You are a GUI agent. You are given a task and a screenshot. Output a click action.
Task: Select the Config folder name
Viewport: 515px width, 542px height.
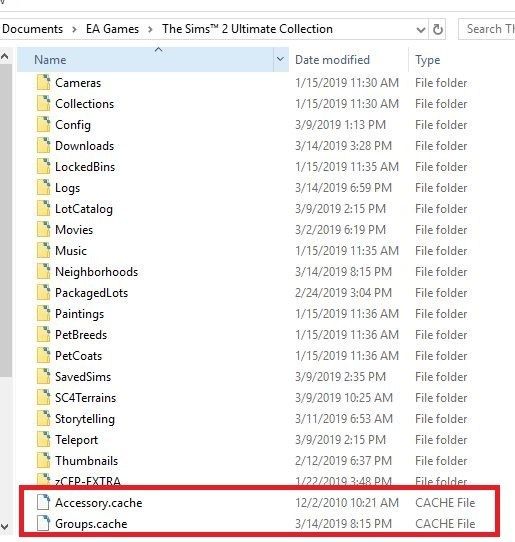pos(73,125)
